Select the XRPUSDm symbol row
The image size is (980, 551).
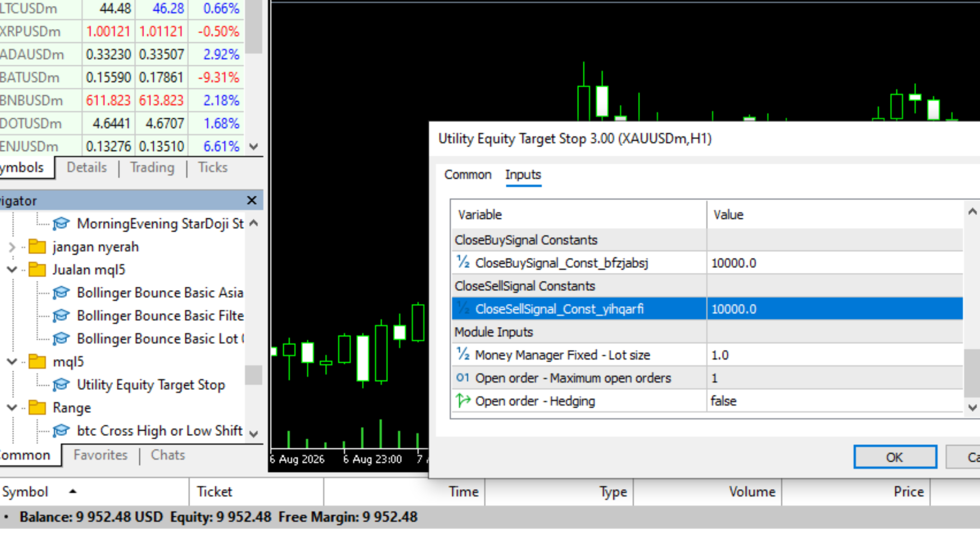pyautogui.click(x=121, y=32)
